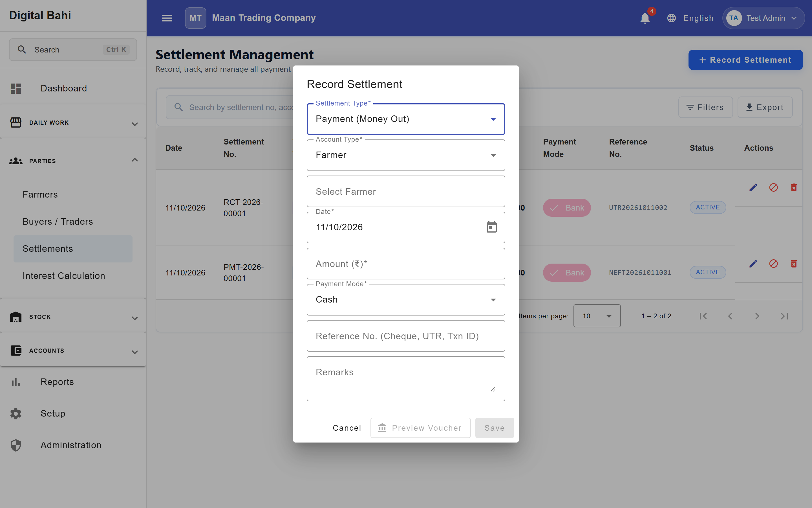Go to Interest Calculation
Viewport: 812px width, 508px height.
(x=73, y=276)
